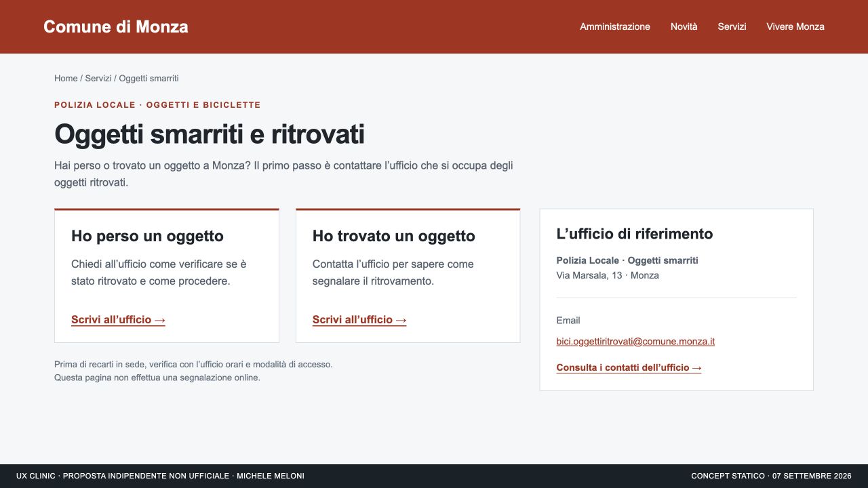Open the Vivere Monza menu item
The width and height of the screenshot is (868, 488).
[795, 26]
